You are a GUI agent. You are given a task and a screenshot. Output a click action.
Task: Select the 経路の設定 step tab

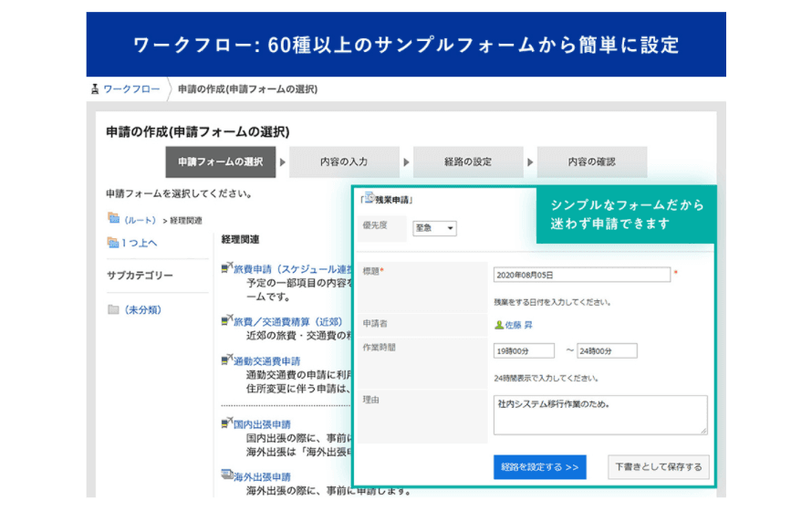pyautogui.click(x=468, y=162)
